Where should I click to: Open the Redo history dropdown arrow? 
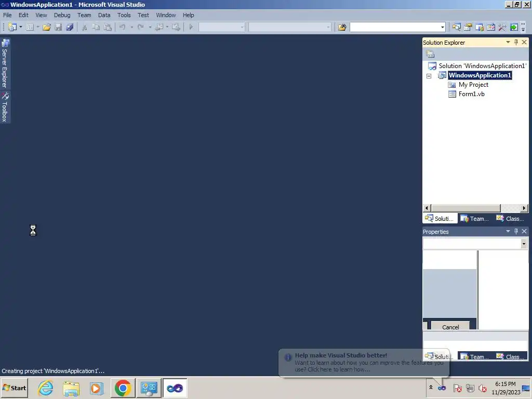pos(150,27)
